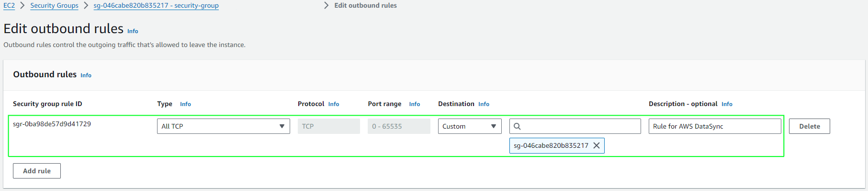Show Info for the Destination column
Viewport: 868px width, 191px height.
[484, 104]
